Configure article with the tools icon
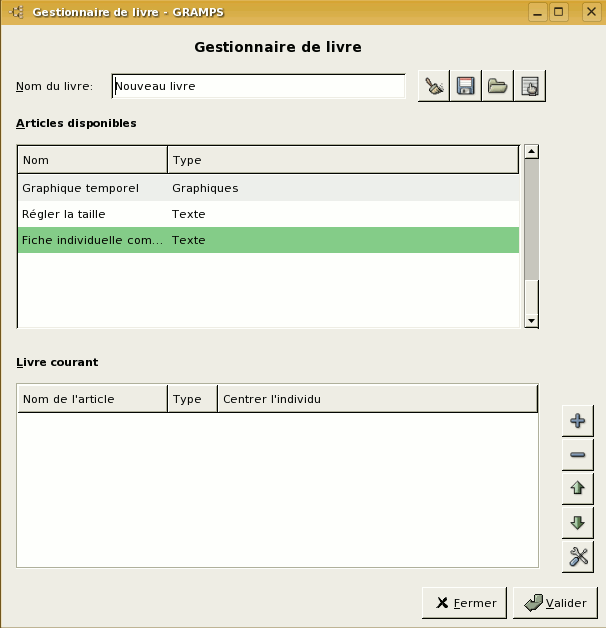606x628 pixels. pos(577,557)
